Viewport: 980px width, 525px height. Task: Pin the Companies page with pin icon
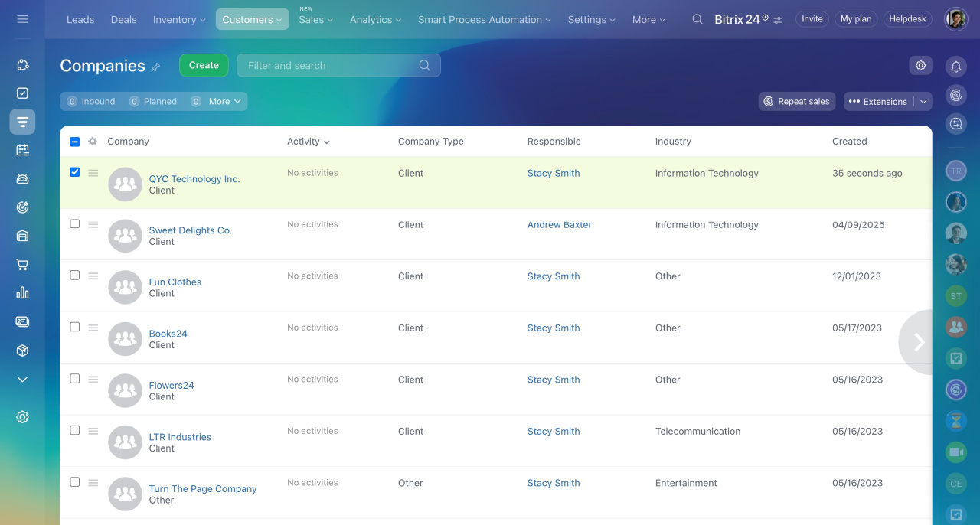tap(155, 67)
